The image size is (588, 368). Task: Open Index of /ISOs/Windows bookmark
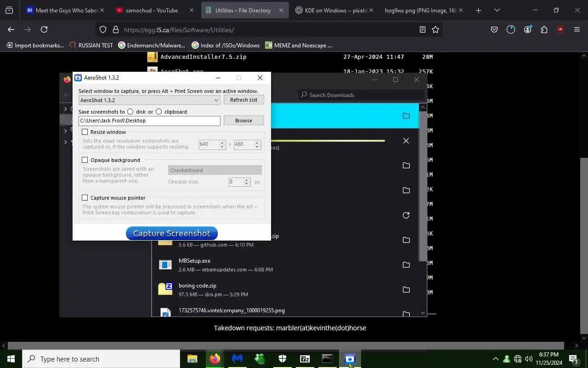(226, 45)
